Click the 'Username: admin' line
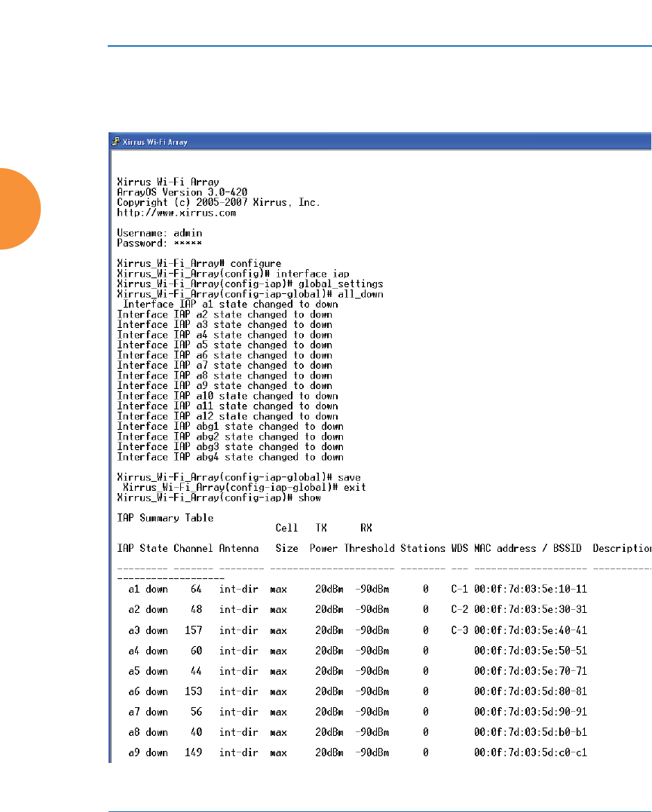The height and width of the screenshot is (812, 652). tap(160, 233)
